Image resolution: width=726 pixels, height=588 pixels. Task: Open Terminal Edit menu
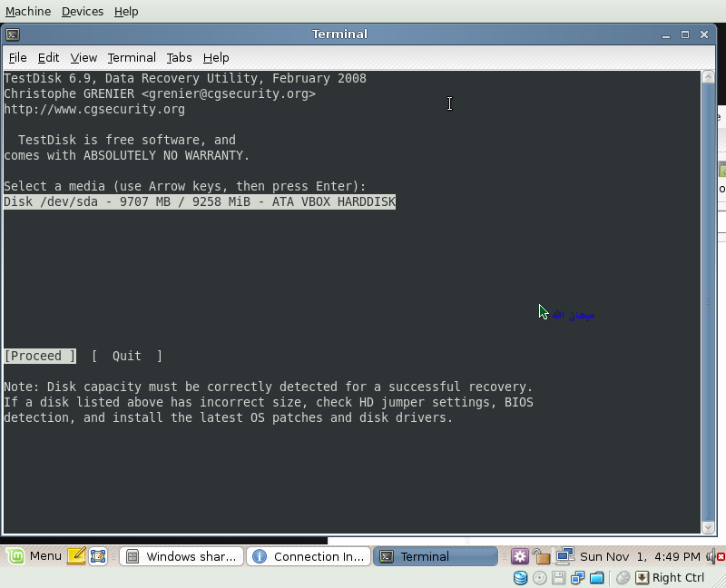point(48,57)
